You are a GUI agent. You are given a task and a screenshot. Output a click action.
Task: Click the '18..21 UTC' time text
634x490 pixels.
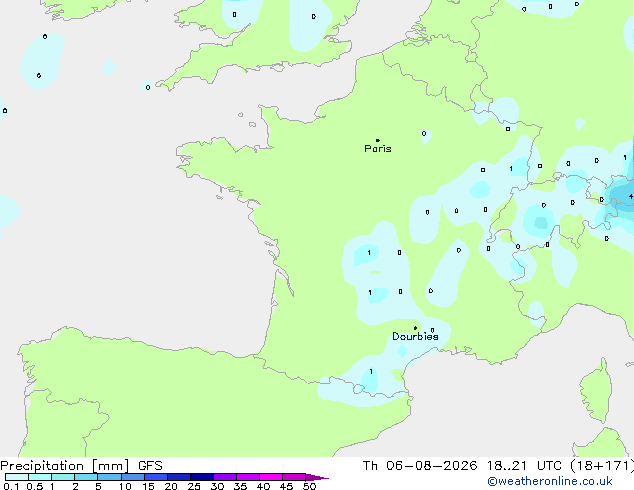click(524, 466)
